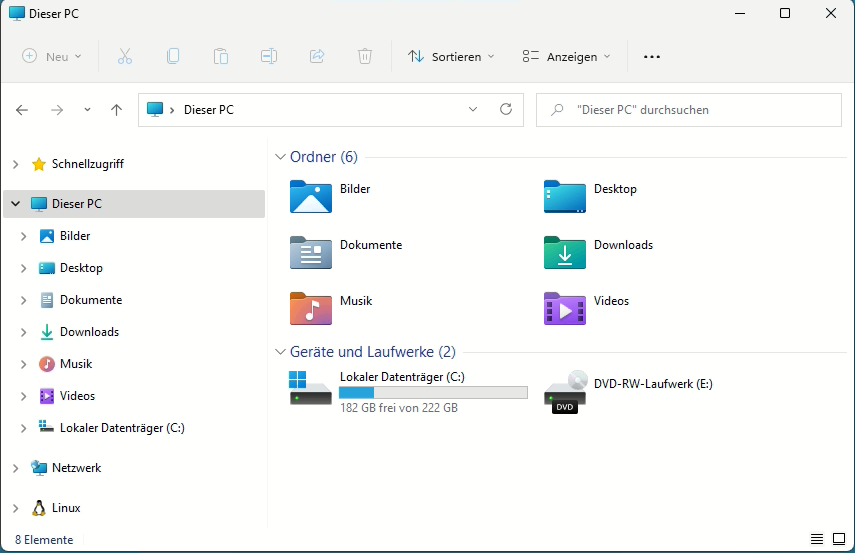The image size is (855, 553).
Task: Click the Rename icon in toolbar
Action: (x=269, y=56)
